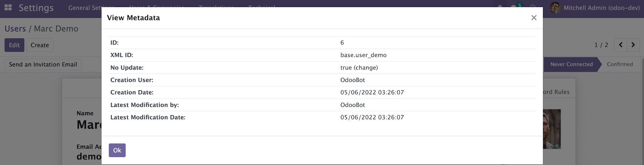Navigate to the Users breadcrumb link
This screenshot has width=644, height=165.
(x=15, y=29)
